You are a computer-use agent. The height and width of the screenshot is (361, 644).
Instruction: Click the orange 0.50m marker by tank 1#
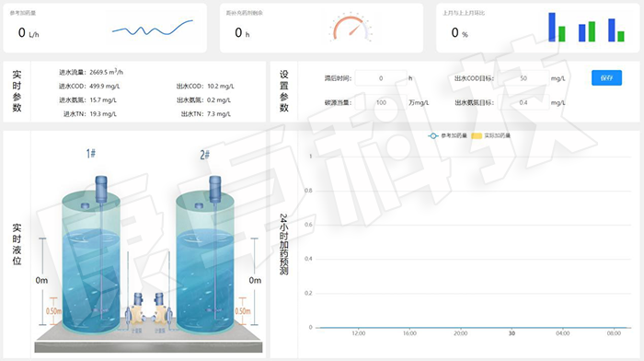click(53, 311)
